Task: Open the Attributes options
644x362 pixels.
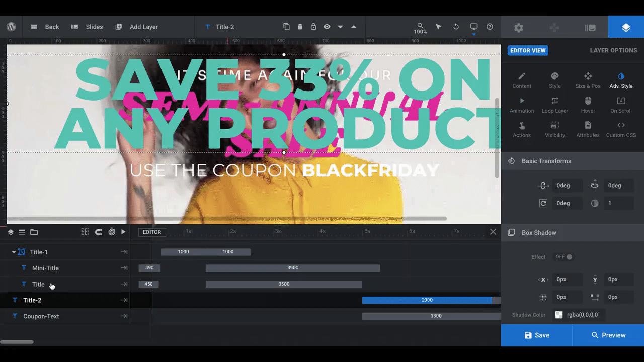Action: tap(588, 129)
